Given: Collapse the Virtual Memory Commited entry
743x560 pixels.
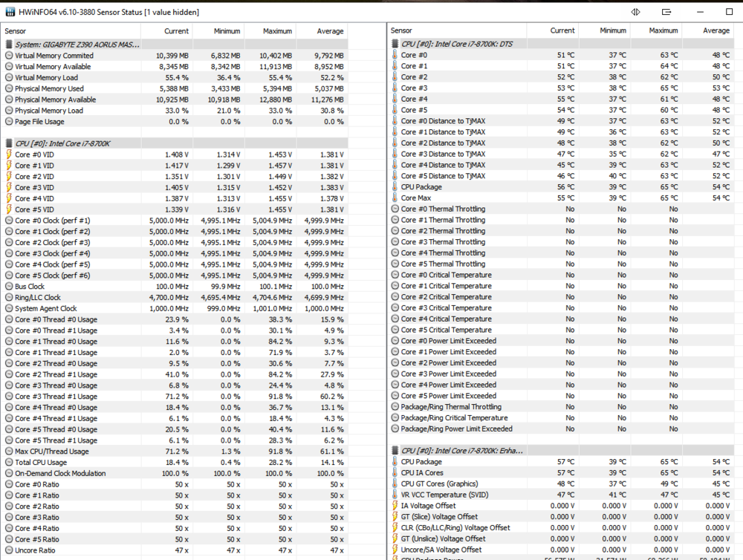Looking at the screenshot, I should (7, 55).
